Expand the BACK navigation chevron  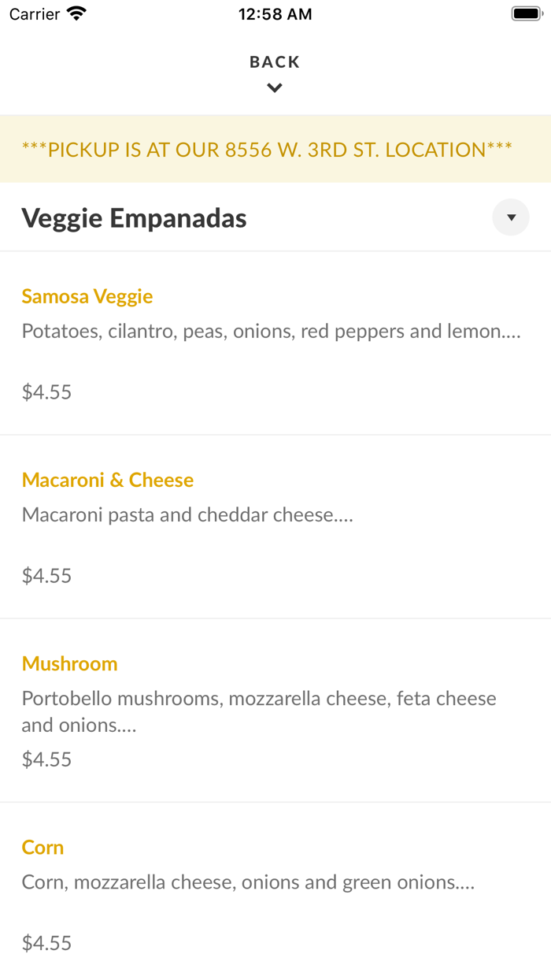275,87
